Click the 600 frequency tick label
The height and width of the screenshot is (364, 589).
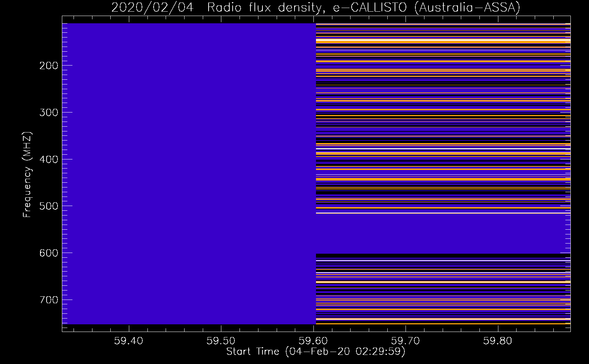click(49, 253)
